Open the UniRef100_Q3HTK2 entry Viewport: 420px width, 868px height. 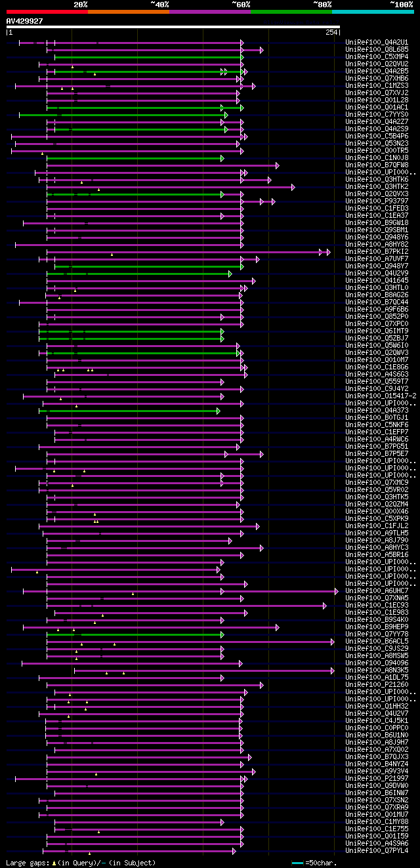377,186
